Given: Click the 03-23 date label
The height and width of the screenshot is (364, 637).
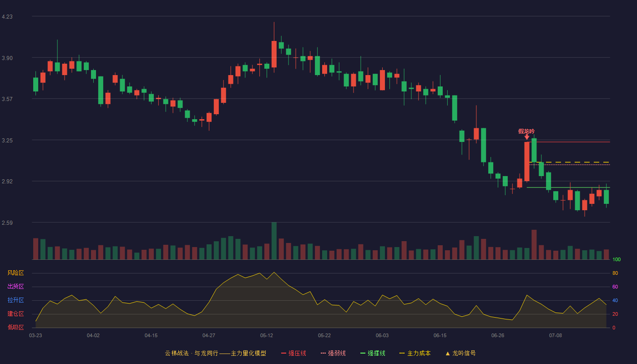Looking at the screenshot, I should click(x=35, y=335).
